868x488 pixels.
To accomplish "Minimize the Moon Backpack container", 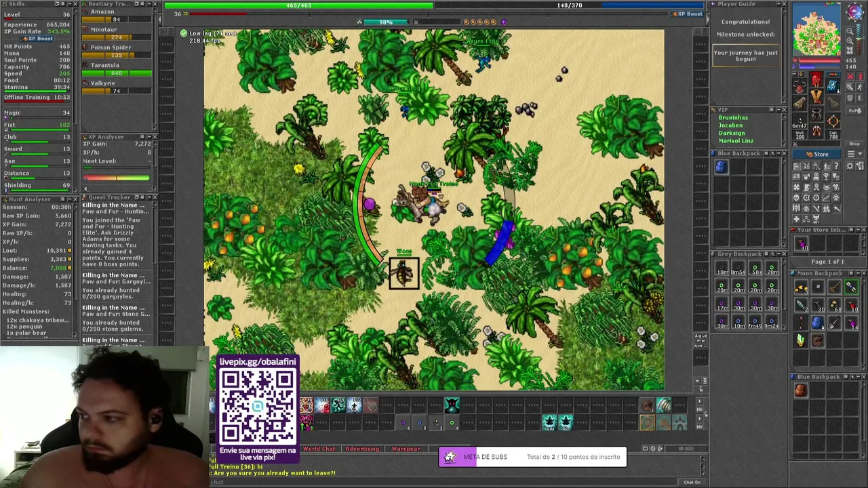I will 858,273.
